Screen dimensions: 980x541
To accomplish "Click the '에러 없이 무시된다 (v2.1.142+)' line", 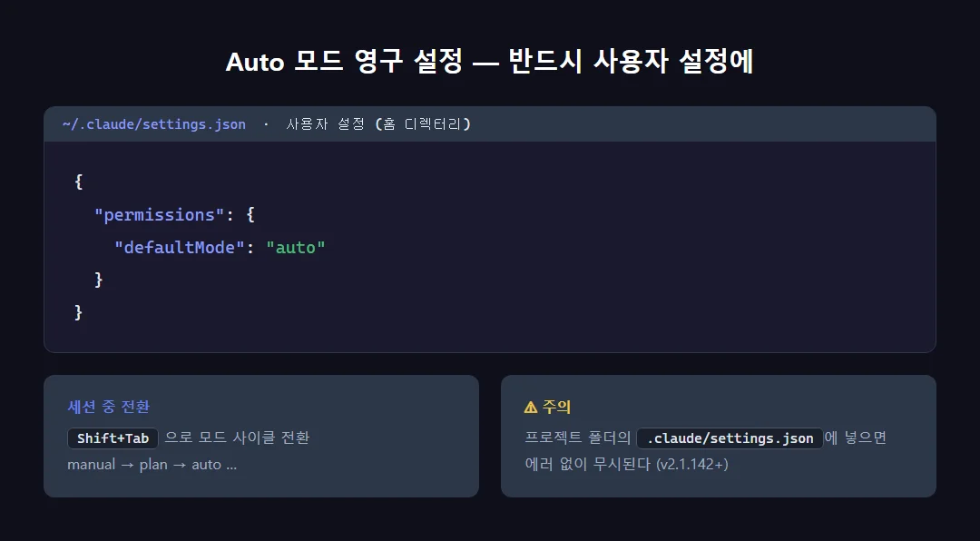I will [x=626, y=464].
